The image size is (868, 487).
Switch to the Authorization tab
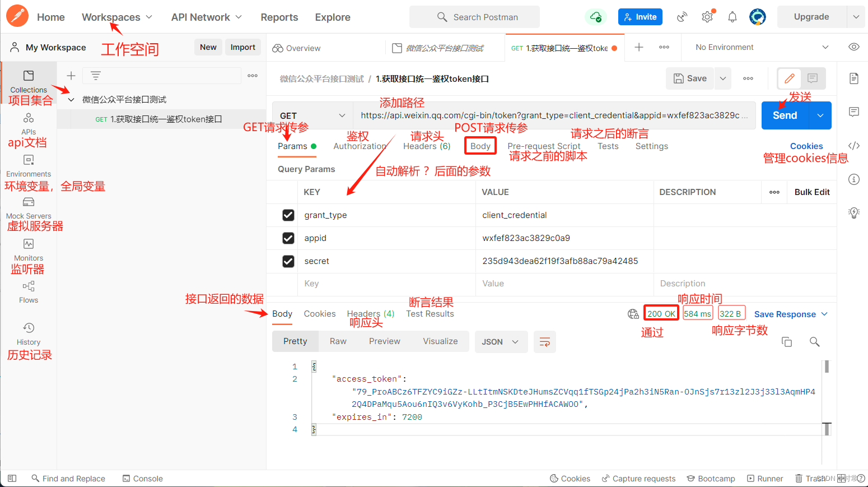point(360,146)
